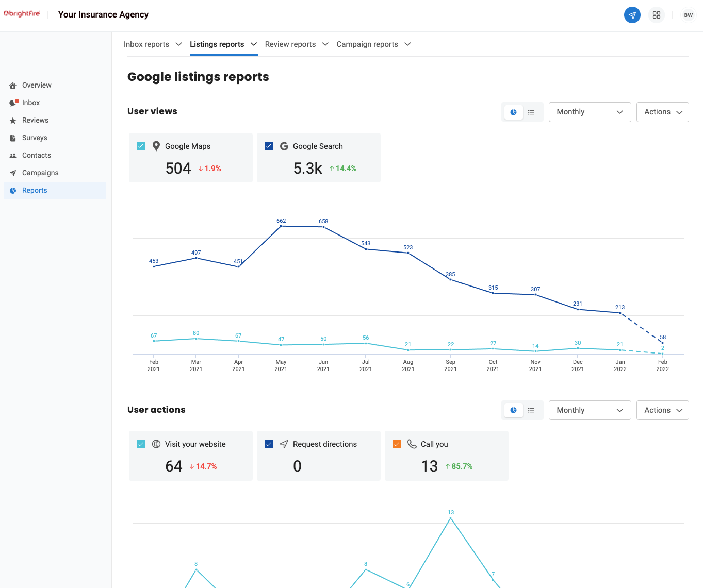Open the Monthly dropdown for User views
This screenshot has height=588, width=703.
pos(590,112)
